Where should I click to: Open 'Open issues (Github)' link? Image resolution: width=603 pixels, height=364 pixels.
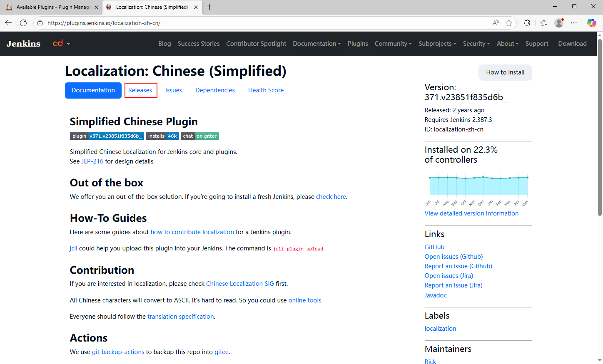(x=453, y=257)
